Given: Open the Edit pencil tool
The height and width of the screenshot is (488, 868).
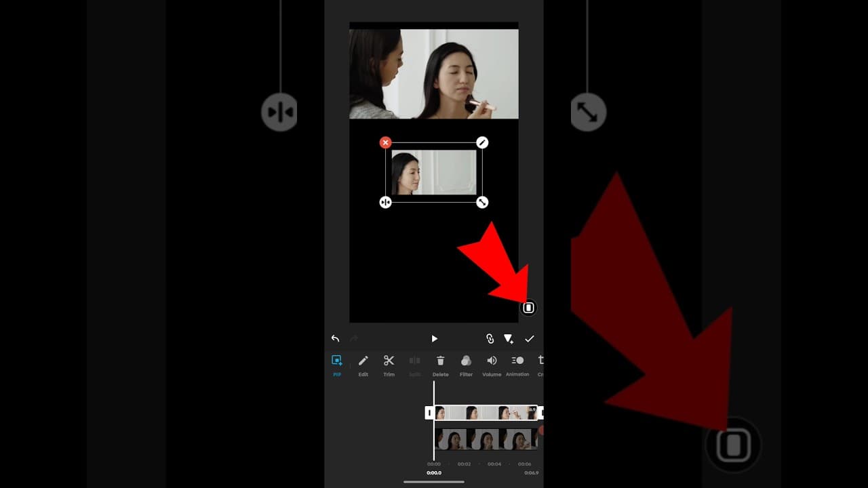Looking at the screenshot, I should point(363,365).
